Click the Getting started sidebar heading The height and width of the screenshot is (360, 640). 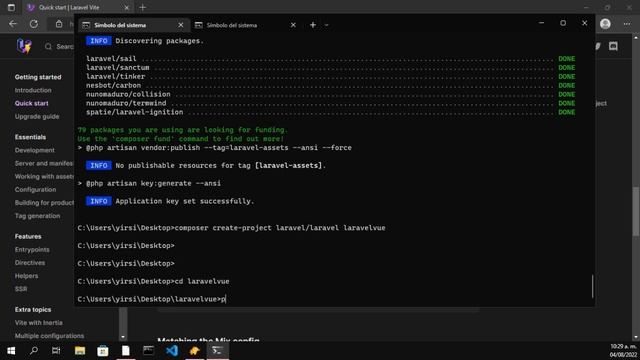(38, 77)
